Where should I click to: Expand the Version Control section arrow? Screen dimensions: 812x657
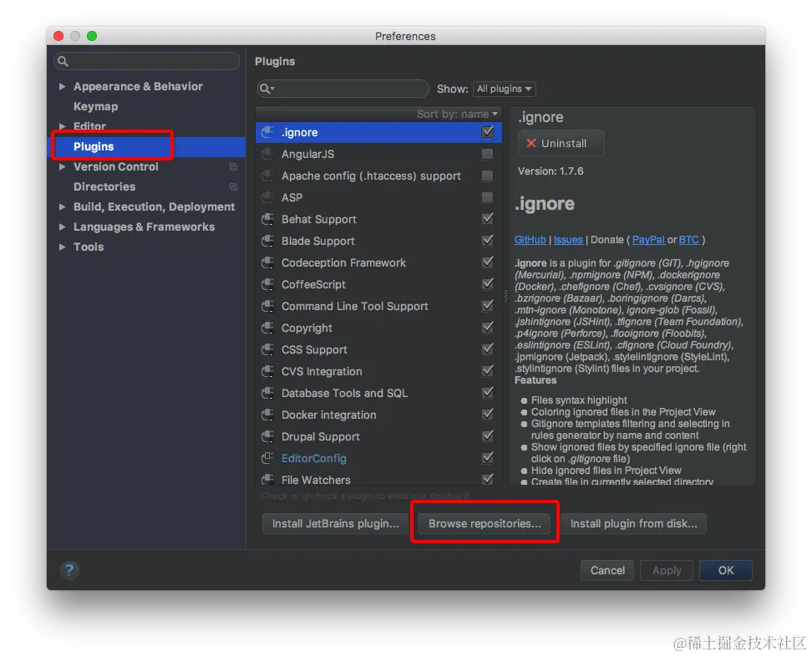[x=62, y=167]
